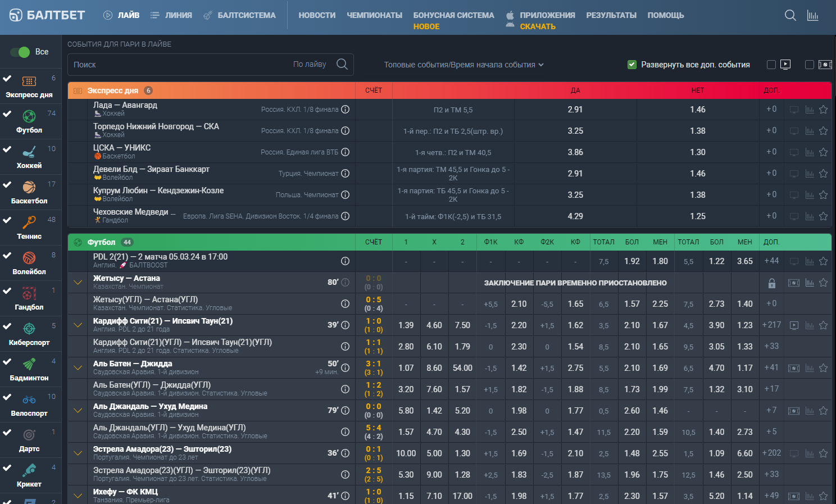The height and width of the screenshot is (504, 836).
Task: Click search magnifier inside Поиск field
Action: pos(342,64)
